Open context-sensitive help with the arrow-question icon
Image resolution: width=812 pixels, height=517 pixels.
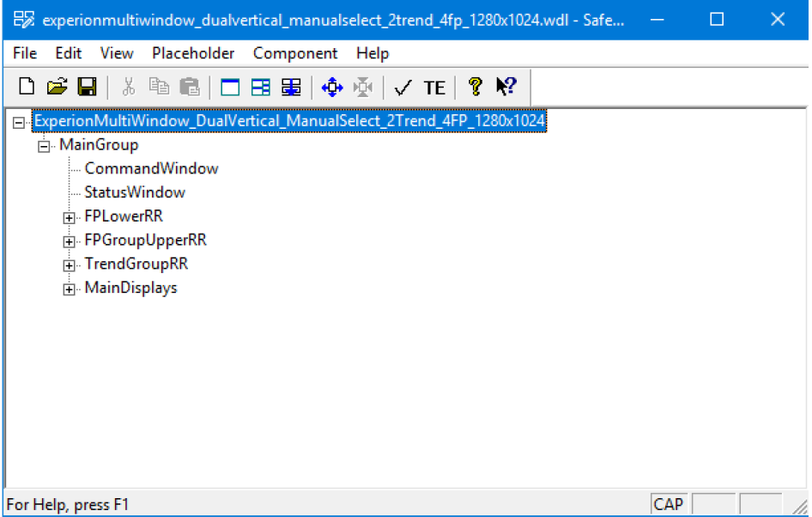[506, 86]
